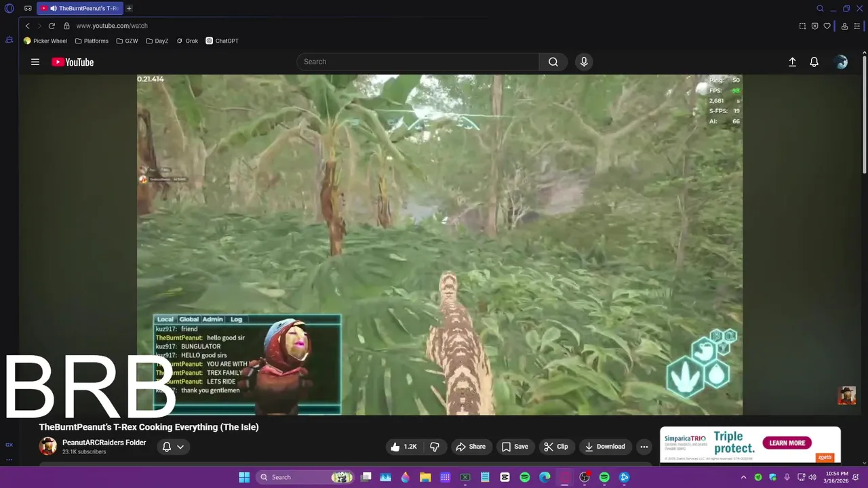Go back to previous page
The image size is (868, 488).
28,26
